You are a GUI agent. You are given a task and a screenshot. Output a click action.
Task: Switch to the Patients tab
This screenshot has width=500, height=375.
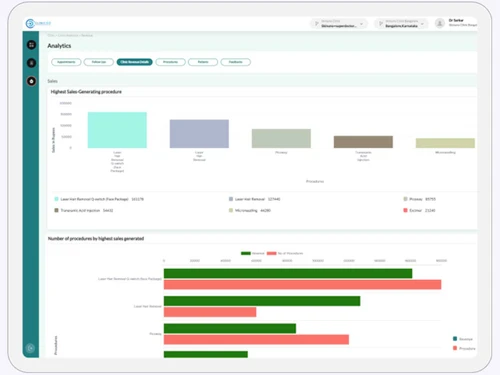(x=203, y=62)
